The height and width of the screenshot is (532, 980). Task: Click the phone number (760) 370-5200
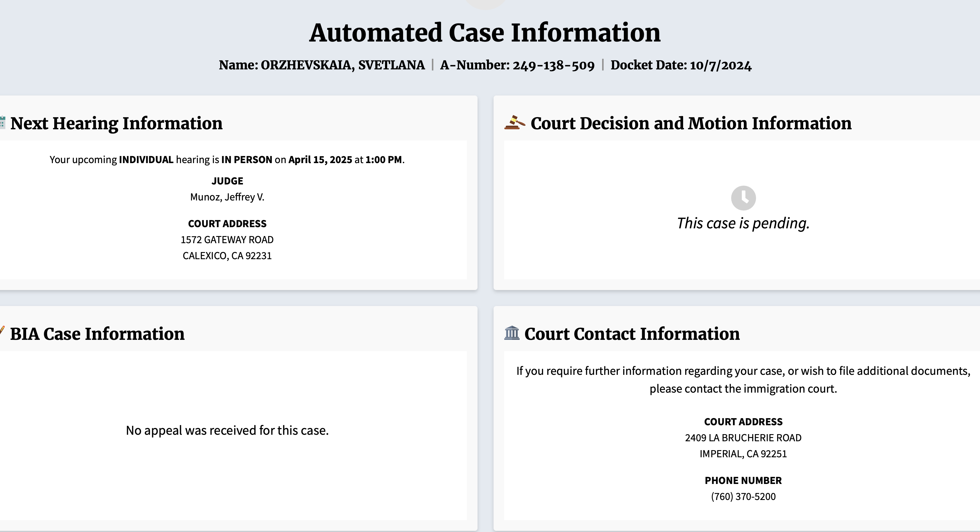coord(743,497)
